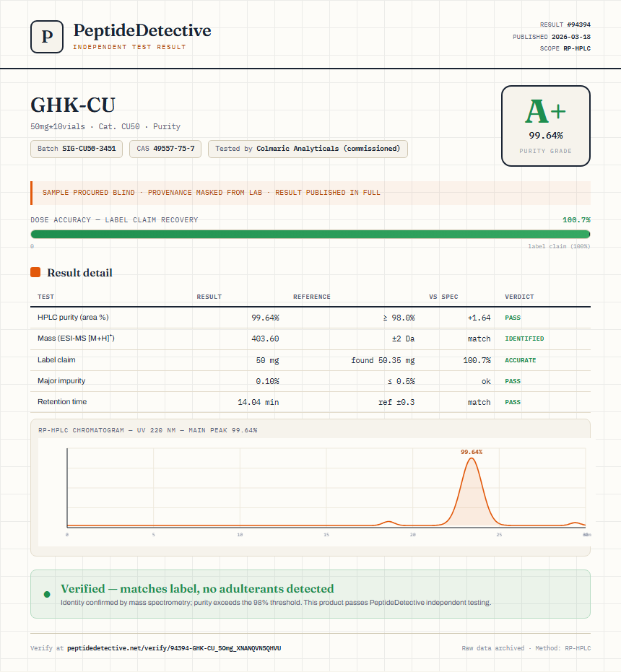The height and width of the screenshot is (672, 621).
Task: Click the chromatogram title caption
Action: click(x=147, y=430)
